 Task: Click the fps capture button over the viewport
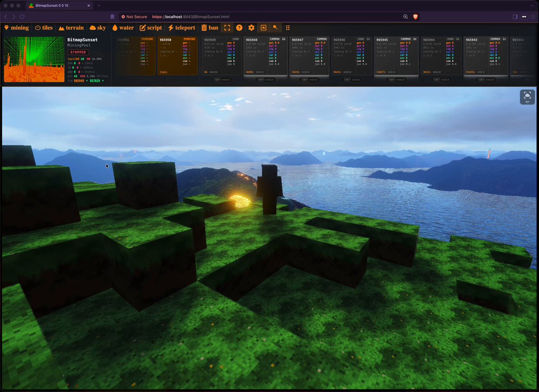coord(527,97)
